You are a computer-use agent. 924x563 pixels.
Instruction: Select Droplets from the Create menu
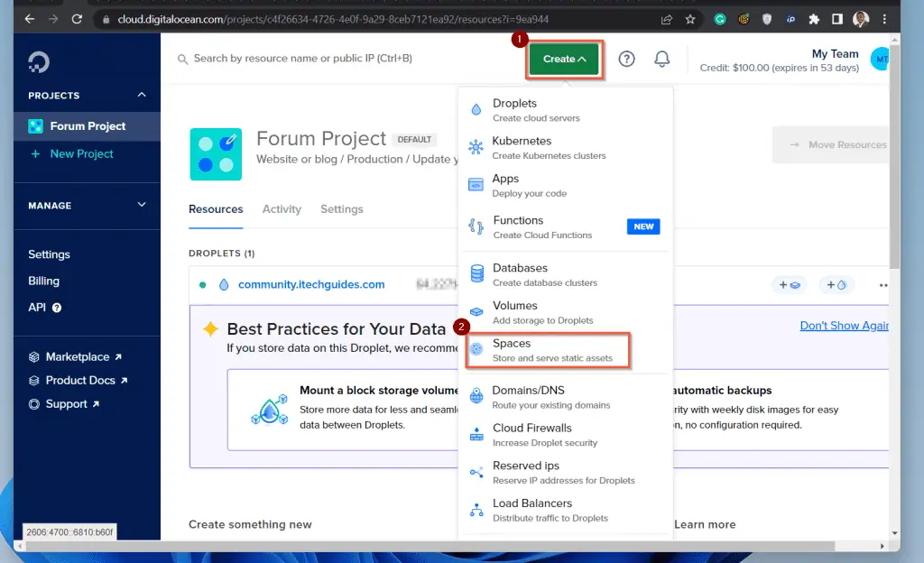tap(565, 110)
